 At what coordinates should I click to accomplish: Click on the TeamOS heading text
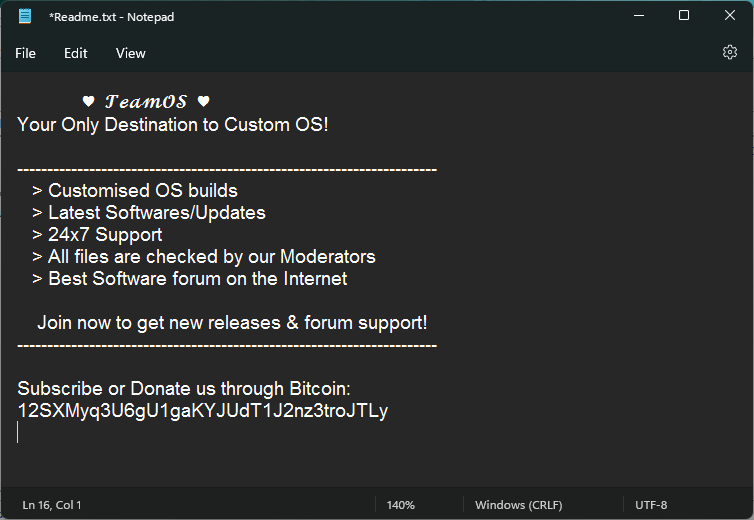(x=147, y=102)
